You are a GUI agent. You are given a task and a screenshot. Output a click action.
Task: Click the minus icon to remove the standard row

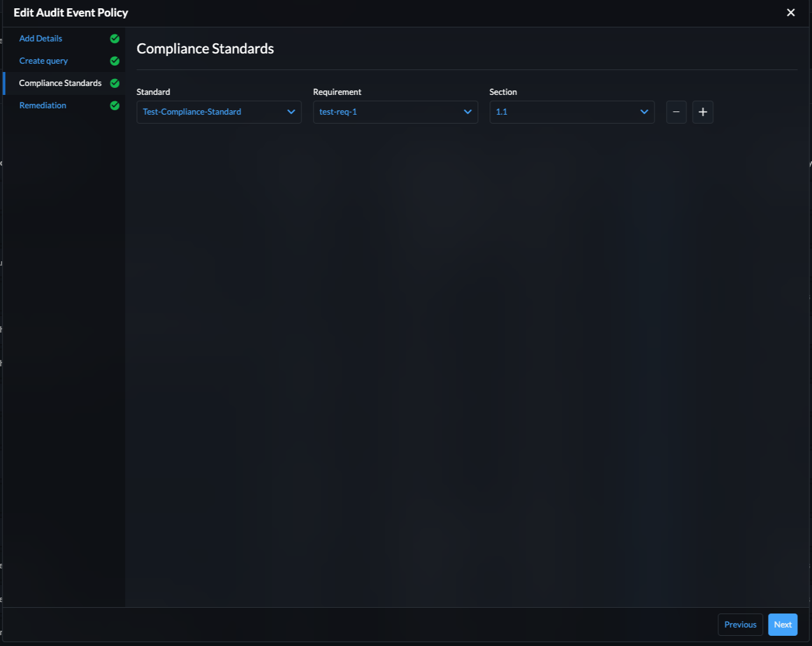tap(676, 111)
